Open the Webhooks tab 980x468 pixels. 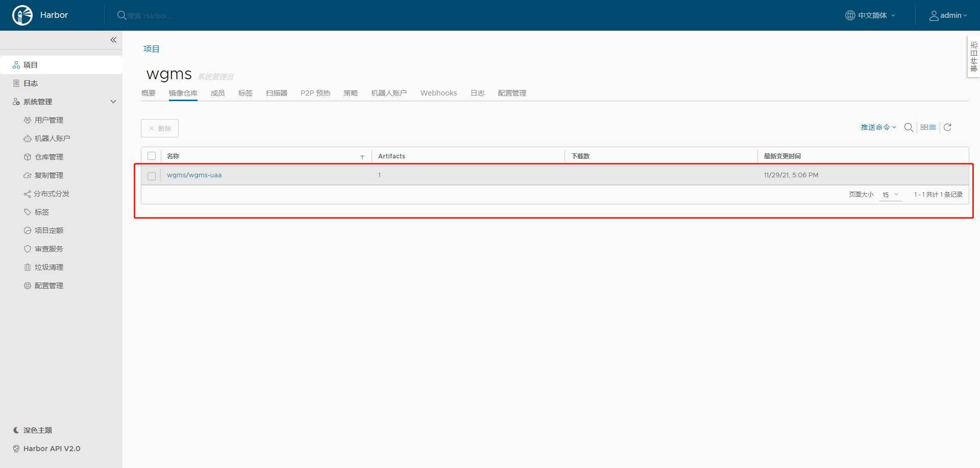tap(438, 92)
